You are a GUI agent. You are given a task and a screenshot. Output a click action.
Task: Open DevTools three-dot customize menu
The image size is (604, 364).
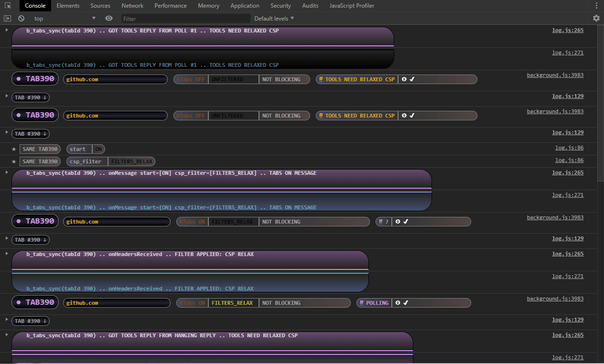point(596,6)
